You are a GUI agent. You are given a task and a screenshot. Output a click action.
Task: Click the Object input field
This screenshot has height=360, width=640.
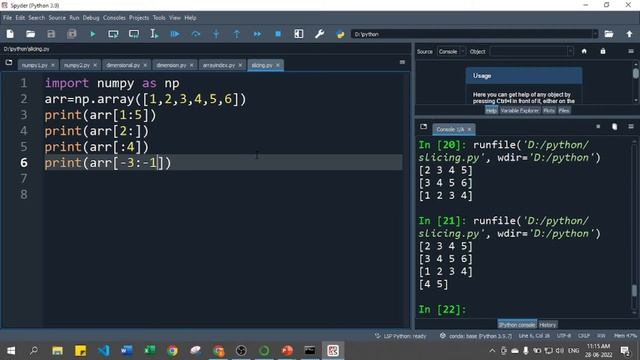529,51
